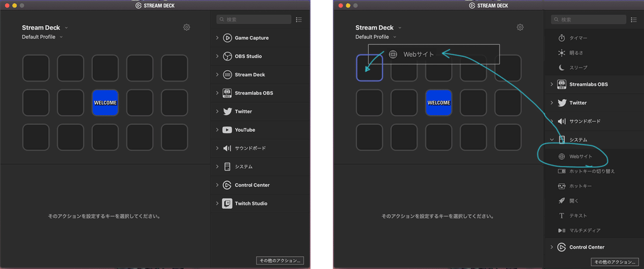Select 明るさ sun icon in right window

(x=562, y=53)
